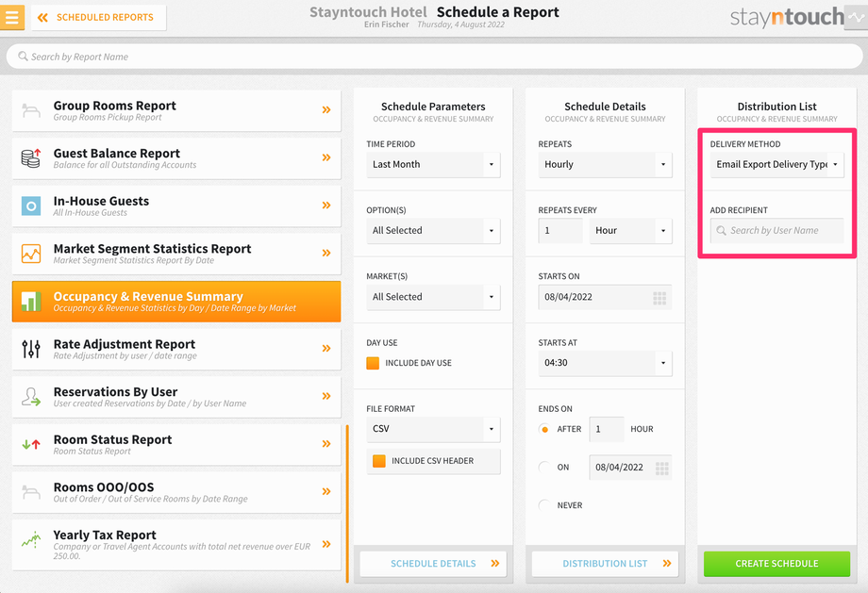Click Market Segment Statistics chevron arrows
Screen dimensions: 868x593
click(326, 253)
